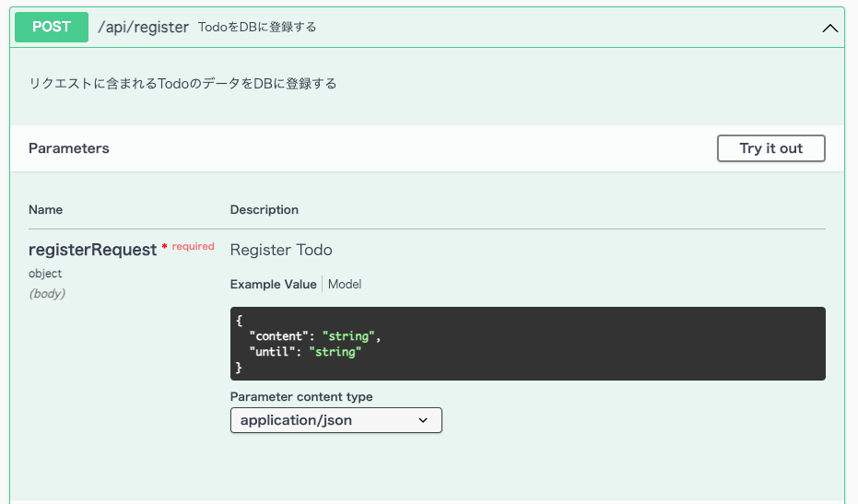Switch to the Example Value tab
This screenshot has height=504, width=858.
pyautogui.click(x=273, y=284)
